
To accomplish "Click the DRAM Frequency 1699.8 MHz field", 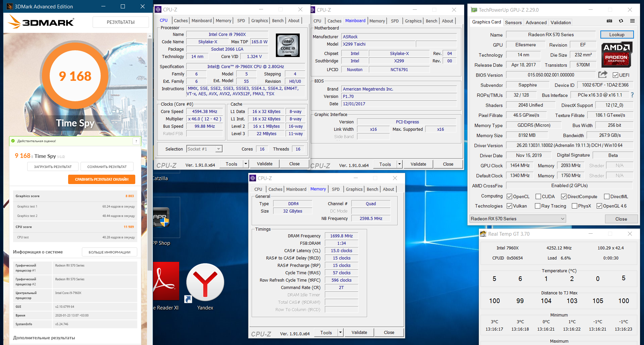I will pyautogui.click(x=341, y=236).
